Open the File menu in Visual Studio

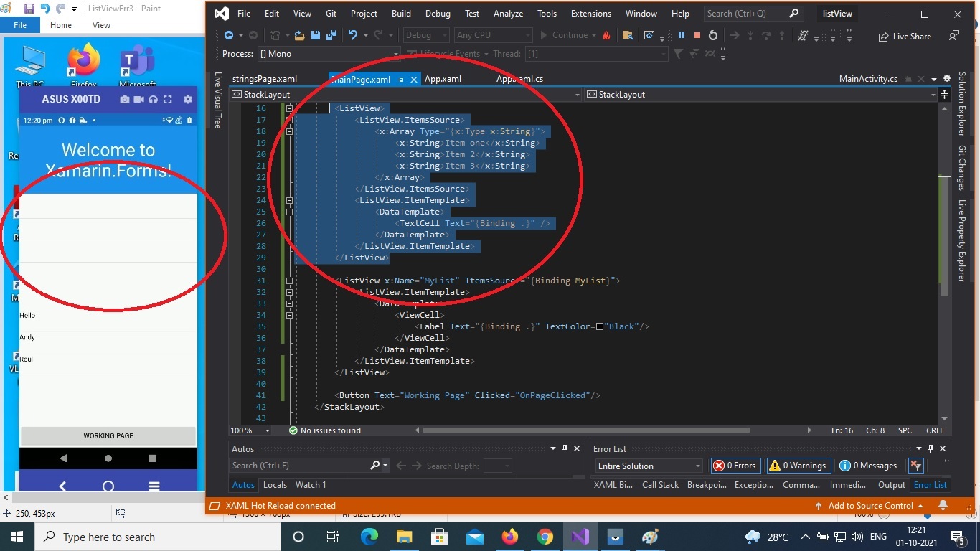point(244,13)
